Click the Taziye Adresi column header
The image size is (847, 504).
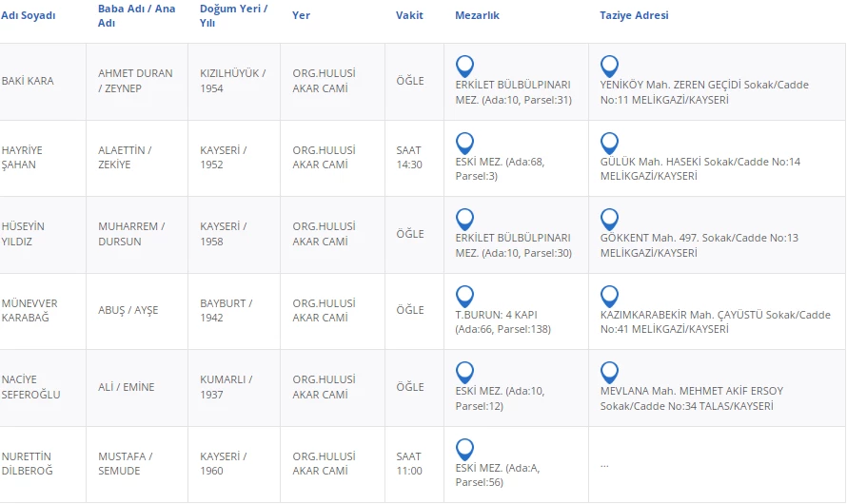pos(634,16)
